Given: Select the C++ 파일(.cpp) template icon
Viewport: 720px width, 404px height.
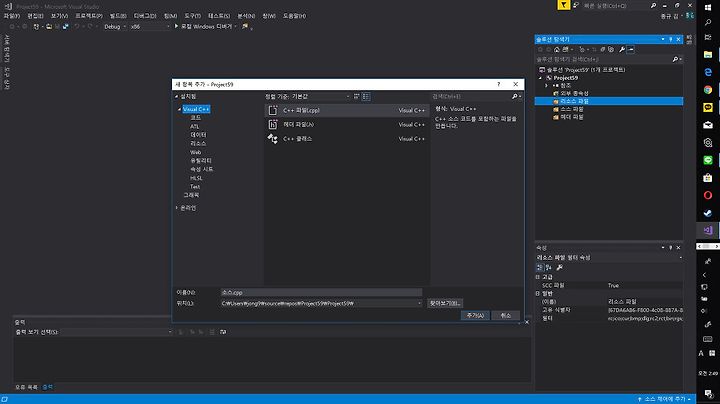Looking at the screenshot, I should click(x=273, y=110).
